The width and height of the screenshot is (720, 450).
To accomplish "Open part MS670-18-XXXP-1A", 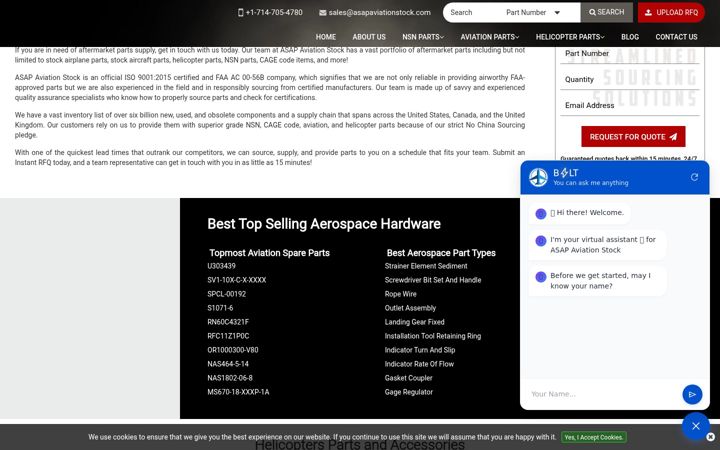I will pos(238,392).
